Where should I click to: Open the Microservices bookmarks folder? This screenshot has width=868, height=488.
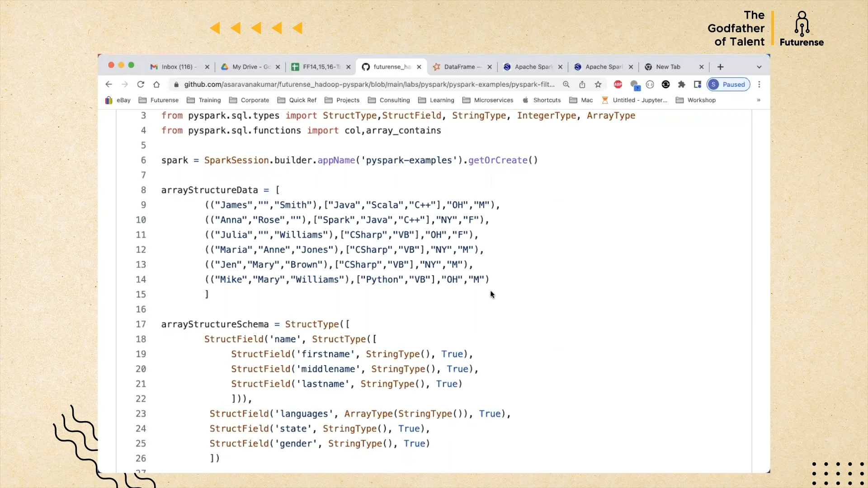[488, 100]
